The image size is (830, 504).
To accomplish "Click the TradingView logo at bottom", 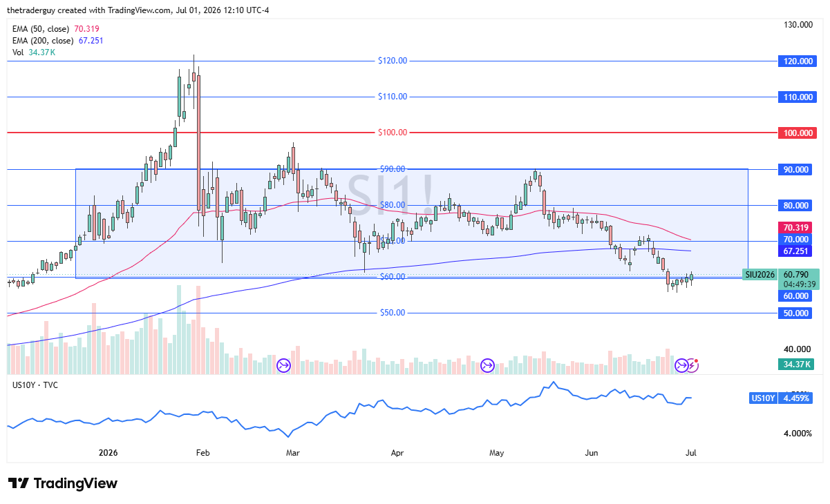I will [62, 483].
